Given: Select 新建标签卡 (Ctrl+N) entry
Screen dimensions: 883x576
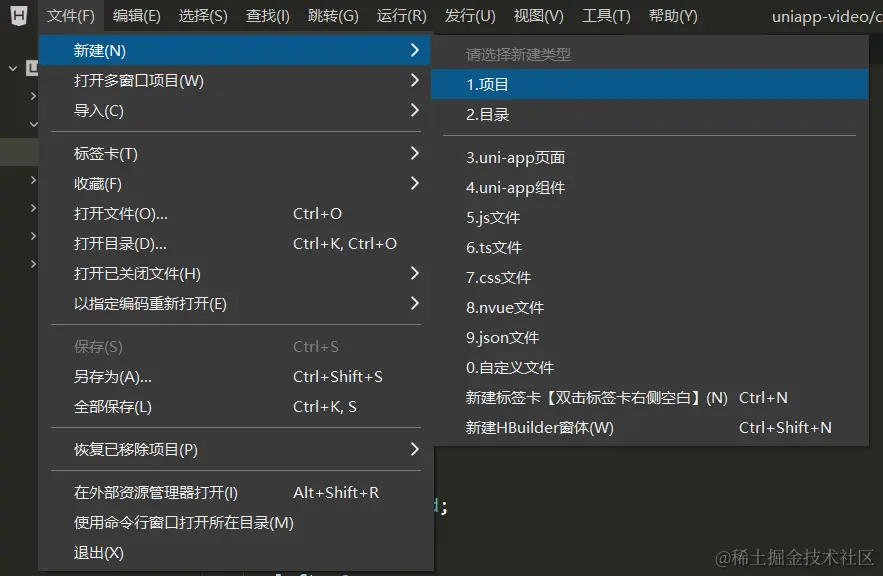Looking at the screenshot, I should [x=649, y=398].
